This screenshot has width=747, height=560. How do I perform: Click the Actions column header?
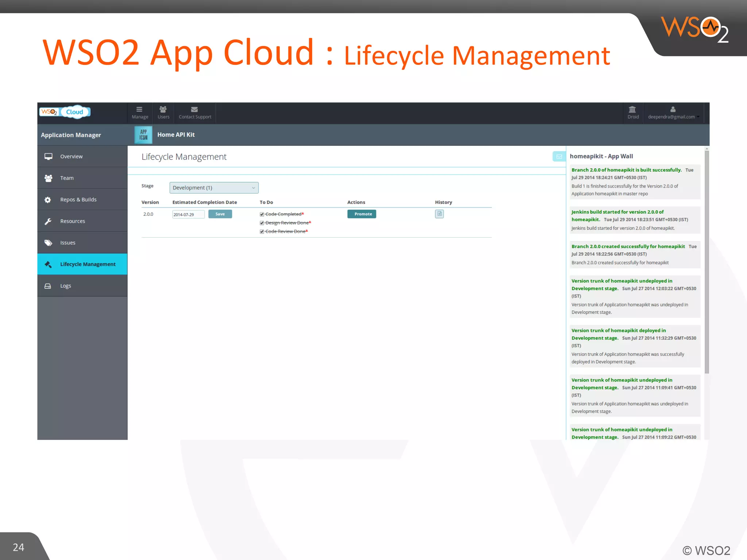point(356,202)
